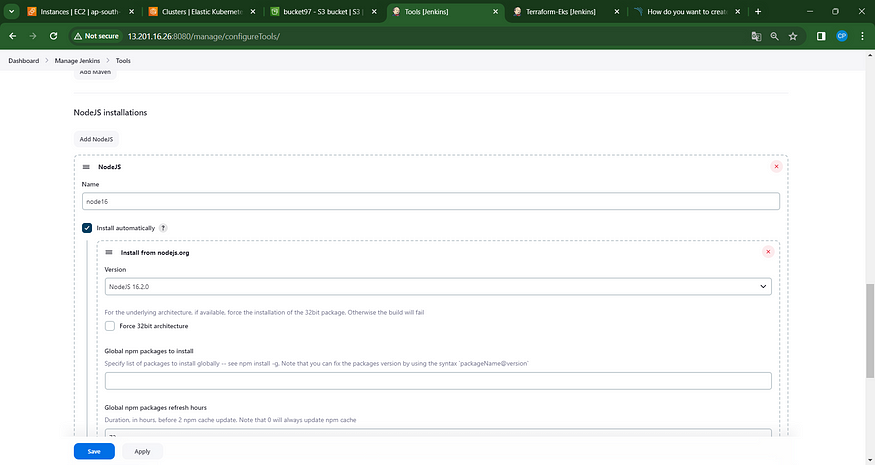Remove the NodeJS installation with red X
Viewport: 875px width, 465px height.
point(776,166)
